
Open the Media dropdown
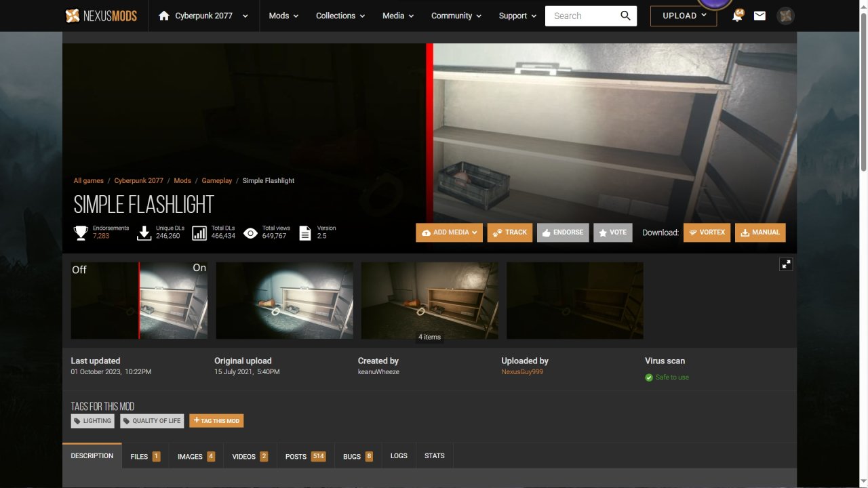[x=399, y=16]
